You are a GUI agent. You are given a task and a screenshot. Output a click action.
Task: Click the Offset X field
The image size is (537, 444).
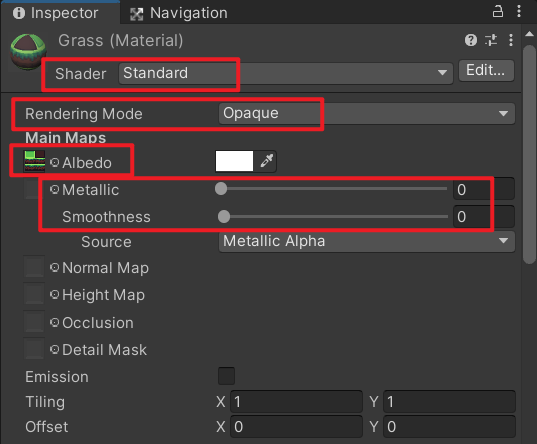296,427
